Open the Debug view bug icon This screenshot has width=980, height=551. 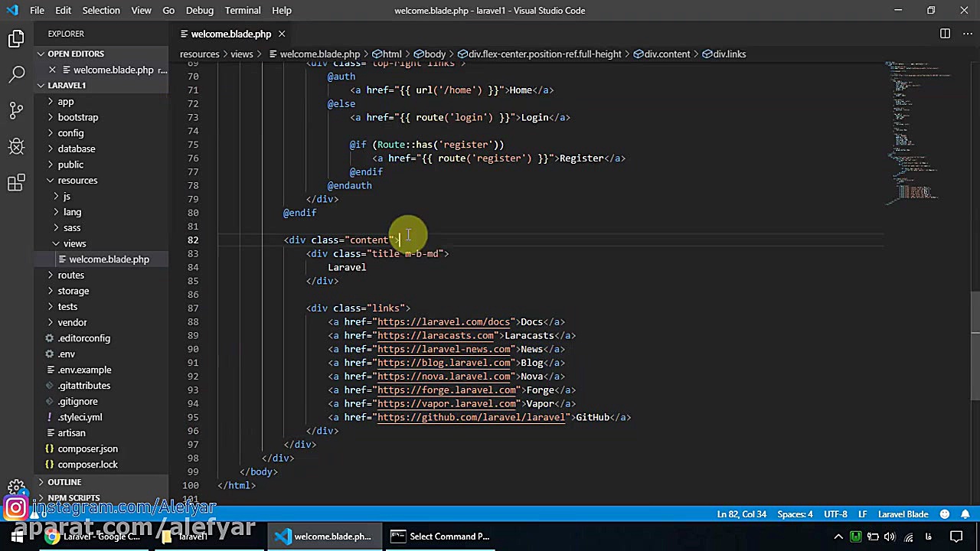(17, 146)
